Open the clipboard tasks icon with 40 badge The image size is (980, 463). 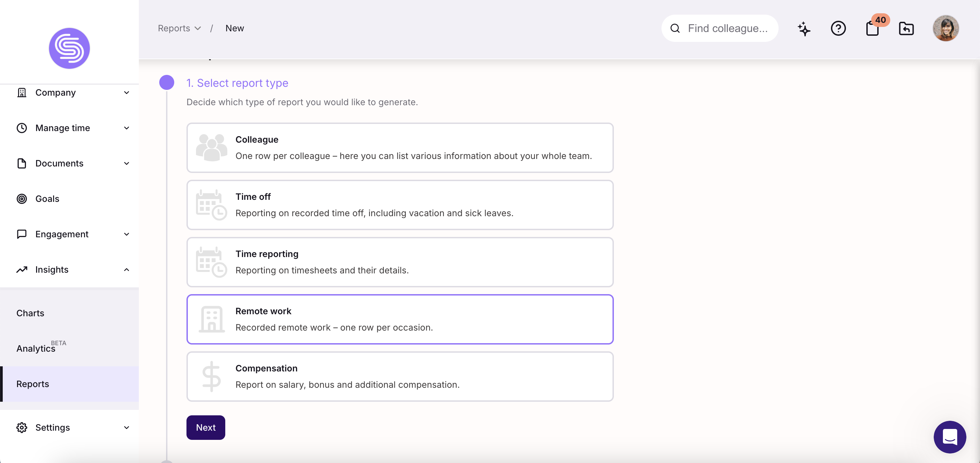(873, 28)
